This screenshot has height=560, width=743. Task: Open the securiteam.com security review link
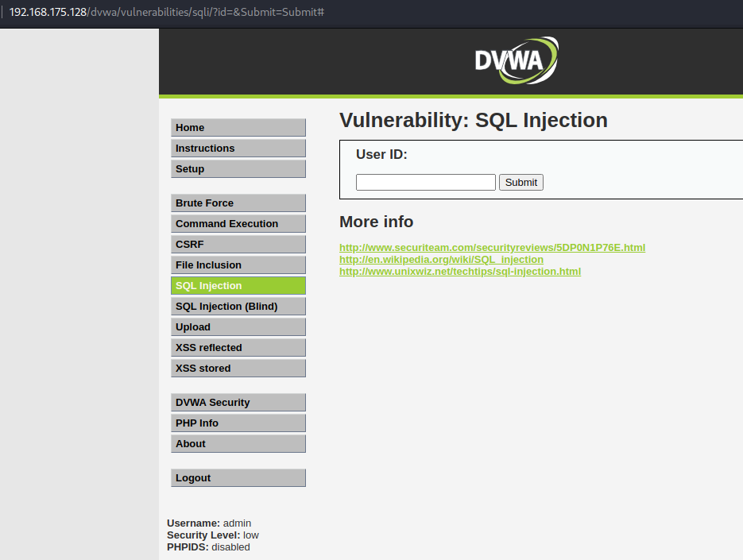(x=493, y=247)
